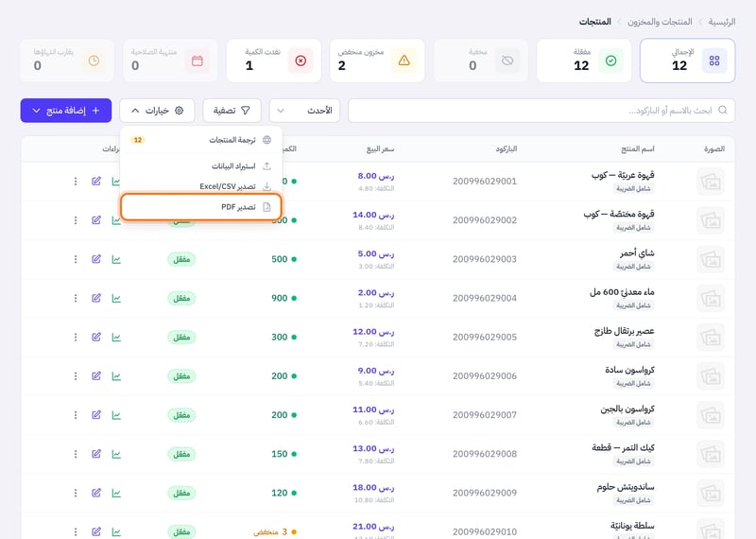Screen dimensions: 756x539
Task: View stats chart for كيك التمر – قطعة
Action: point(116,454)
